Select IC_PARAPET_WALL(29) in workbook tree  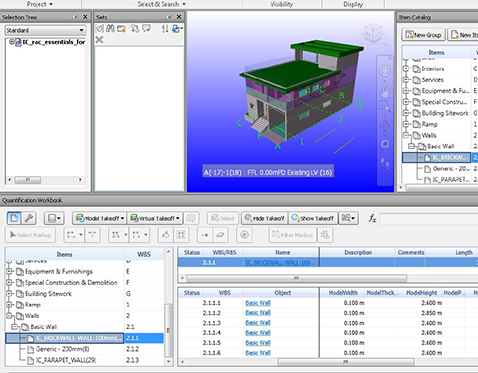(x=66, y=360)
